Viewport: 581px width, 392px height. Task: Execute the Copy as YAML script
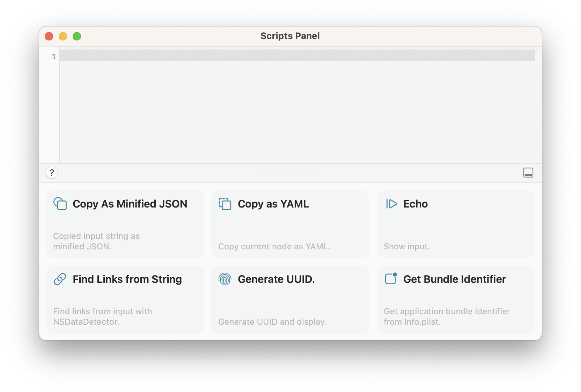coord(290,224)
